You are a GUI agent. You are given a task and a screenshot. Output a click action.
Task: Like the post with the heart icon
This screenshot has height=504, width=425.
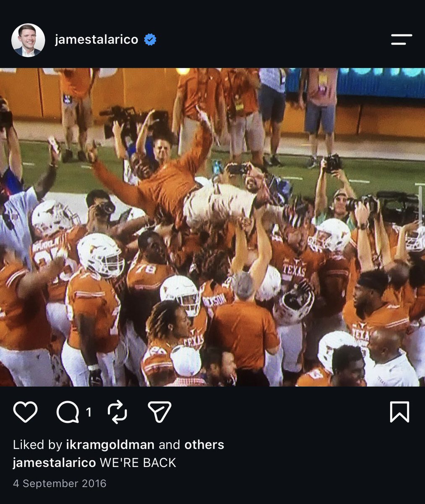[x=26, y=412]
